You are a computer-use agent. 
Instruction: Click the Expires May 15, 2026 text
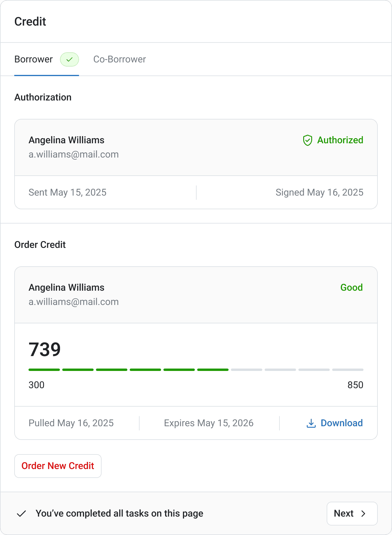click(x=209, y=423)
